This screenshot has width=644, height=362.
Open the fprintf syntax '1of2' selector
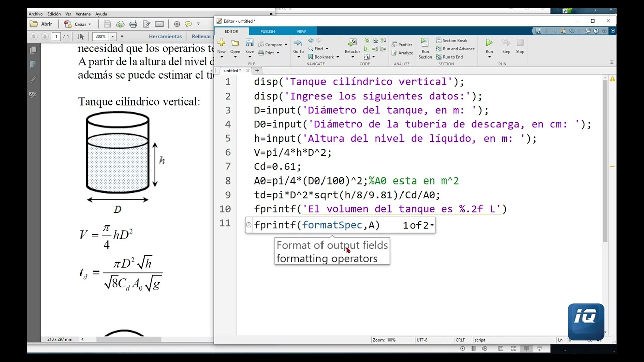418,225
